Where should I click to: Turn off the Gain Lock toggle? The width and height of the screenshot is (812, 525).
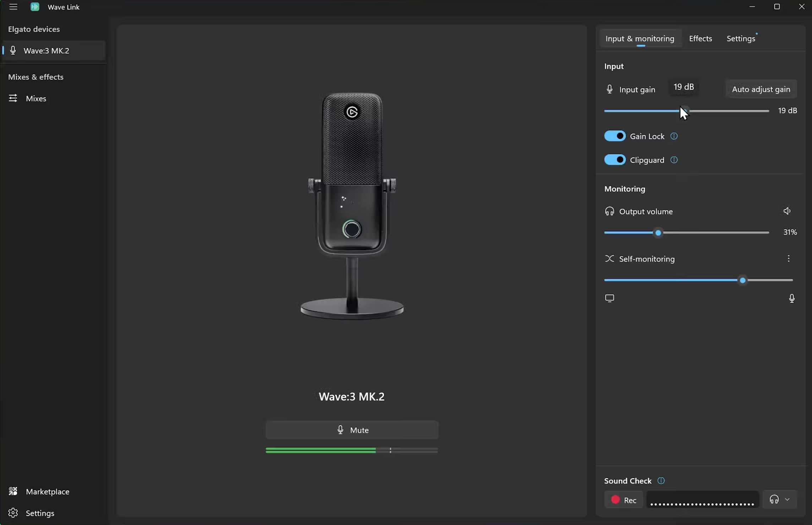coord(615,136)
